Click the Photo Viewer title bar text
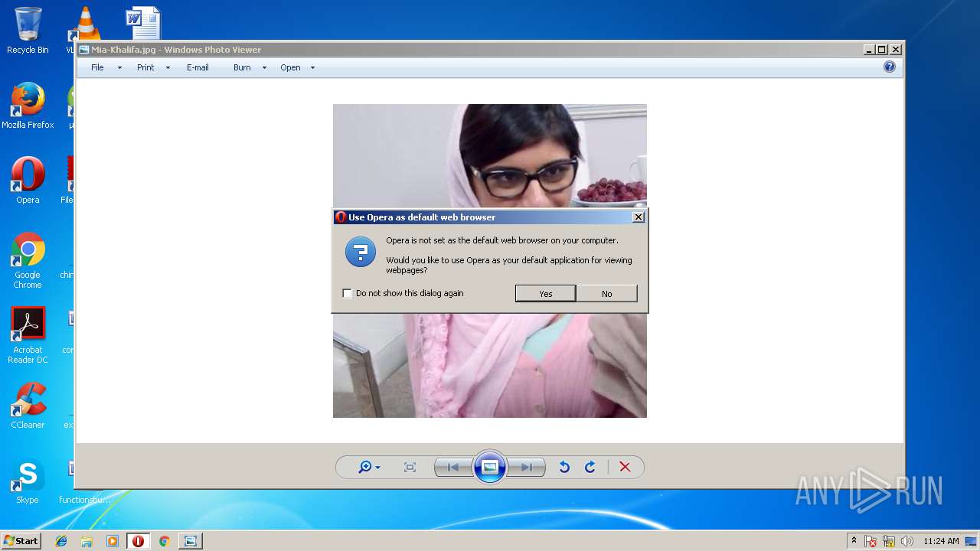This screenshot has width=980, height=551. [x=176, y=50]
